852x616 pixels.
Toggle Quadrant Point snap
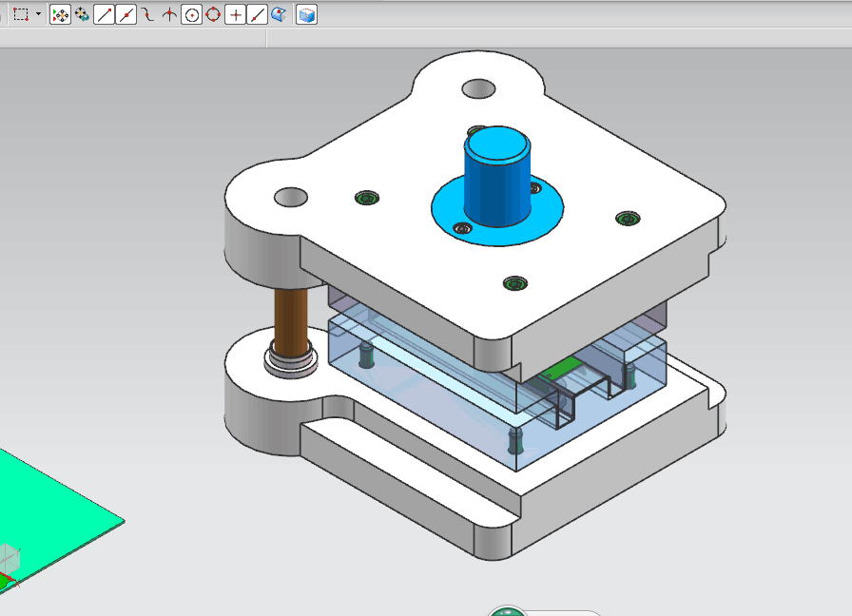click(213, 14)
